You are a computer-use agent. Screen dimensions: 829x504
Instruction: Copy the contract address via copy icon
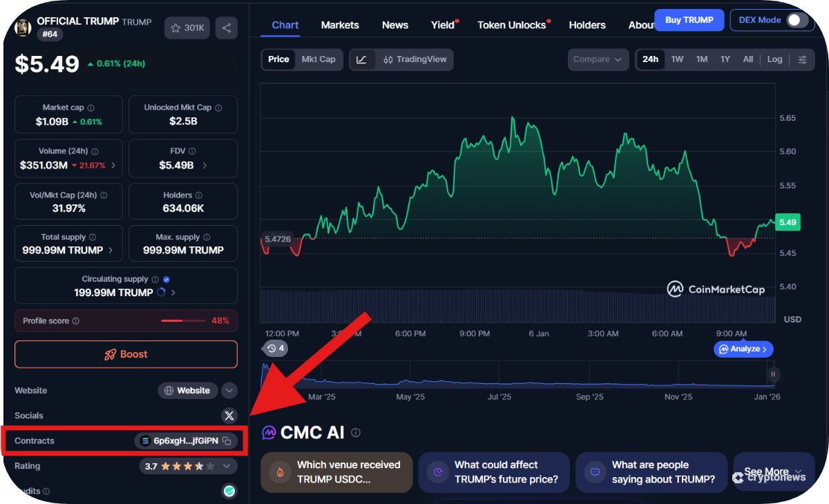click(x=227, y=440)
